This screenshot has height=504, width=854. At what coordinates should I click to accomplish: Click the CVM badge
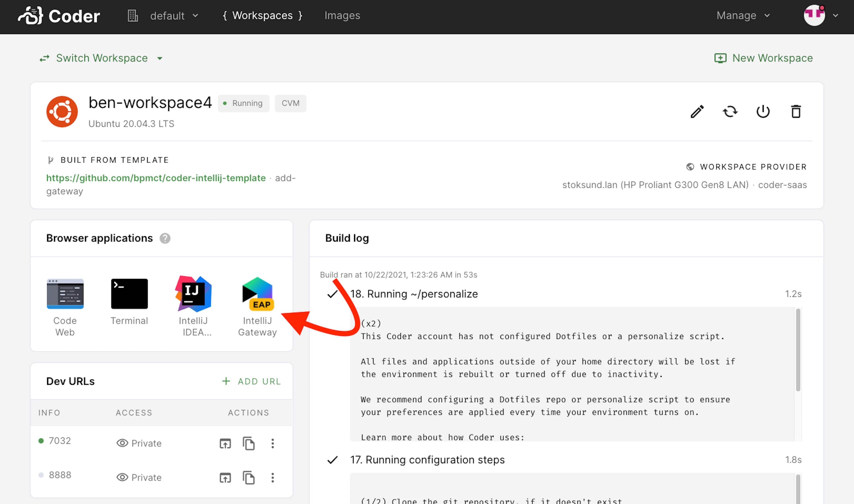click(x=290, y=103)
